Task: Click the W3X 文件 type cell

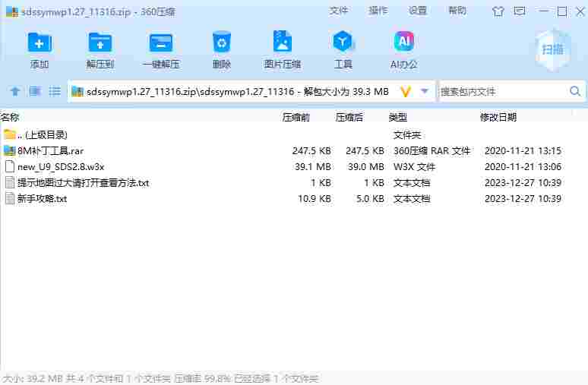Action: [414, 166]
